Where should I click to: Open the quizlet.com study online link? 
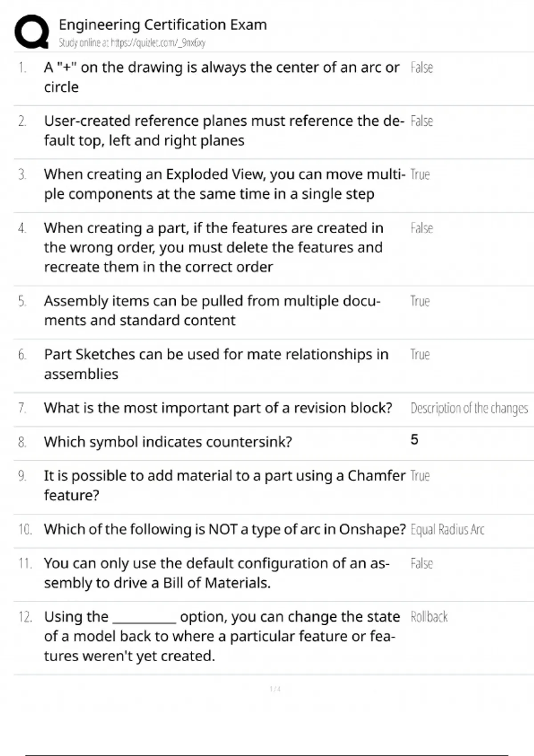[x=132, y=43]
